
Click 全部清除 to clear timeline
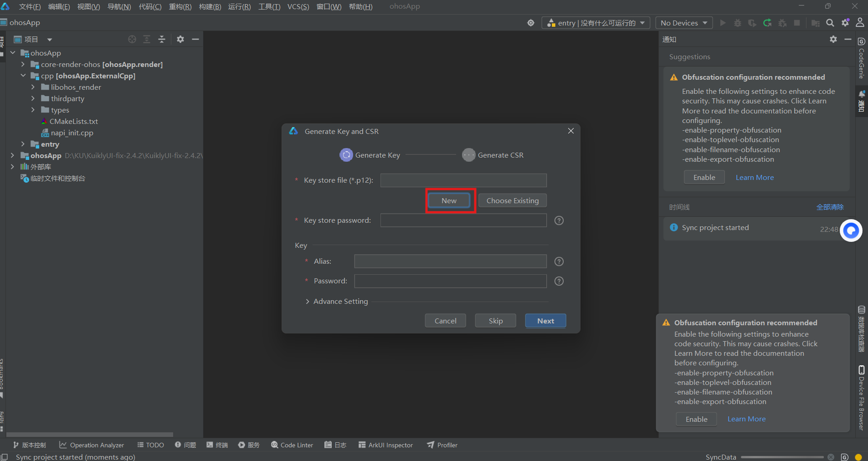830,207
